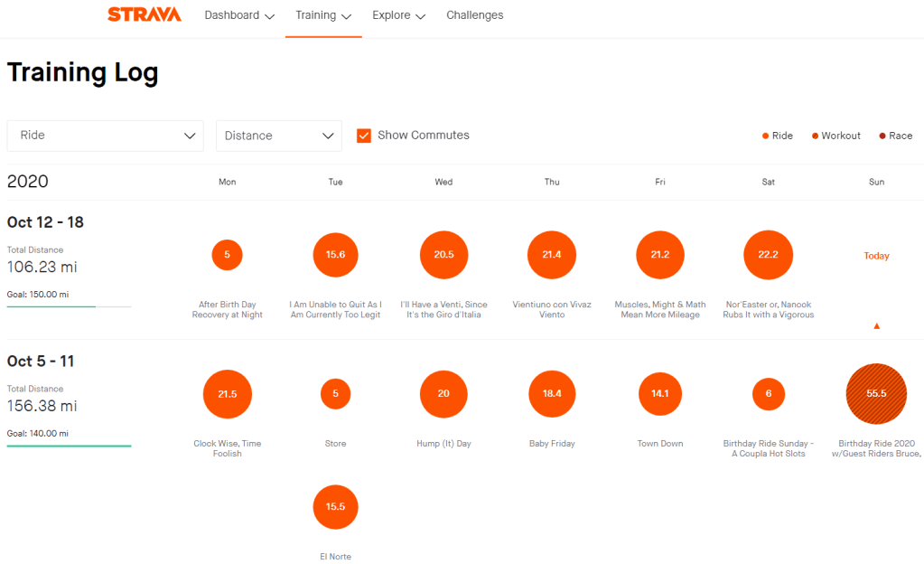Open the 20.5 mile Wednesday ride bubble
This screenshot has height=564, width=924.
click(x=443, y=255)
